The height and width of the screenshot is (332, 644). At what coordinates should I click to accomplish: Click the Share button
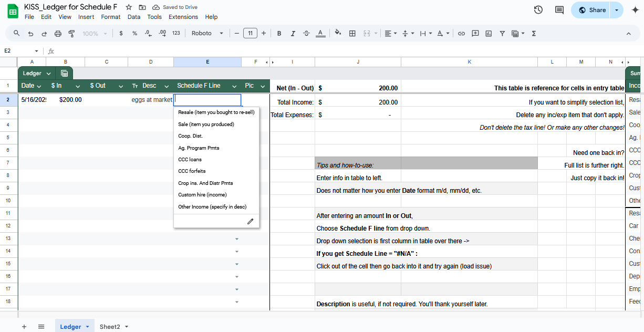point(591,10)
